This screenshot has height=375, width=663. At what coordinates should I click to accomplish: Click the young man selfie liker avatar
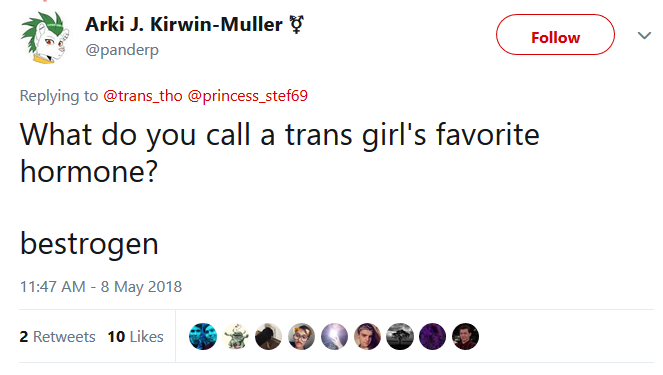(367, 337)
